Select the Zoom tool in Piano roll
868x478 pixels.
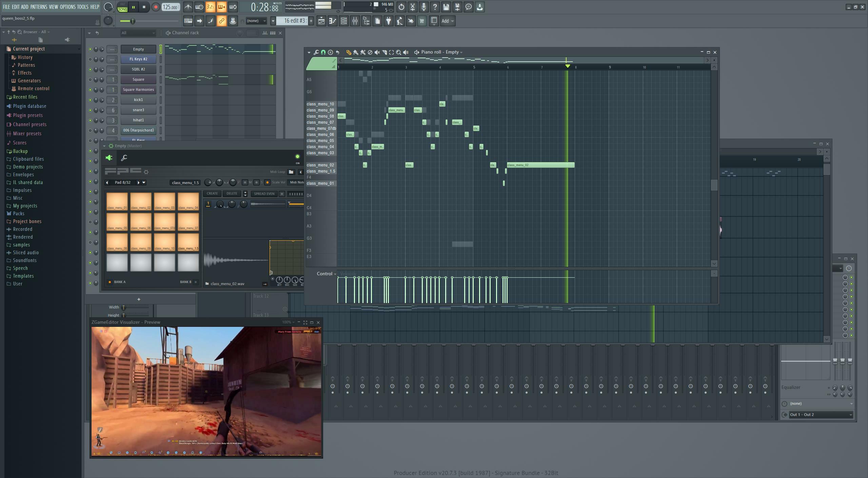(398, 52)
